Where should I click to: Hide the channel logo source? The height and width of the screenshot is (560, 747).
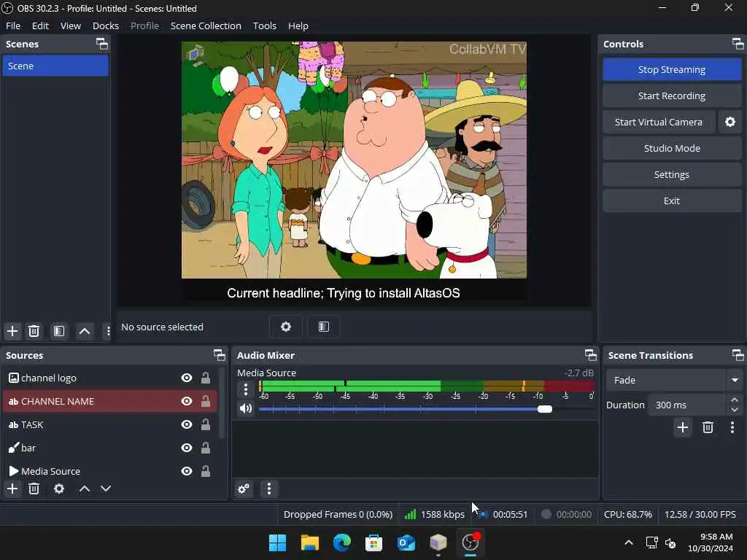tap(187, 378)
